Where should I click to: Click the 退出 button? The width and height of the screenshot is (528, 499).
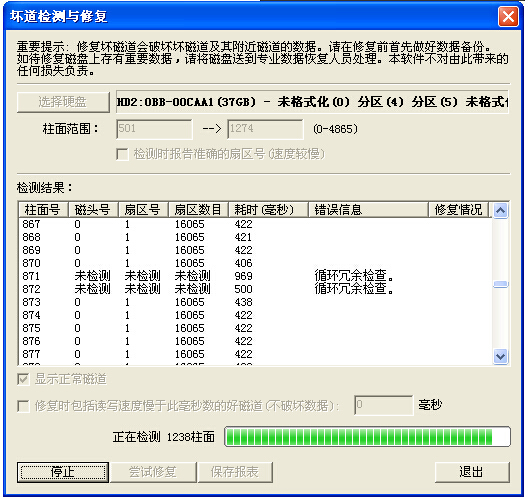[472, 472]
